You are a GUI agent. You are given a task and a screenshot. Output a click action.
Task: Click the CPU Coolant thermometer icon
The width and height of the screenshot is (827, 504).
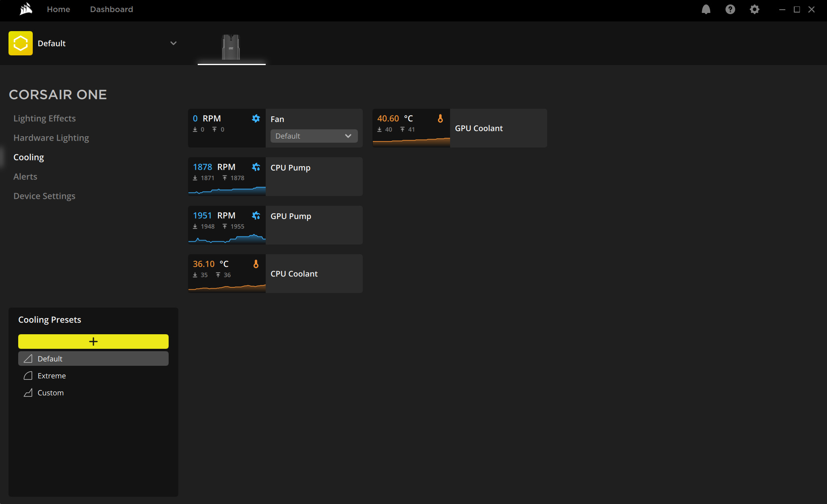(x=256, y=264)
